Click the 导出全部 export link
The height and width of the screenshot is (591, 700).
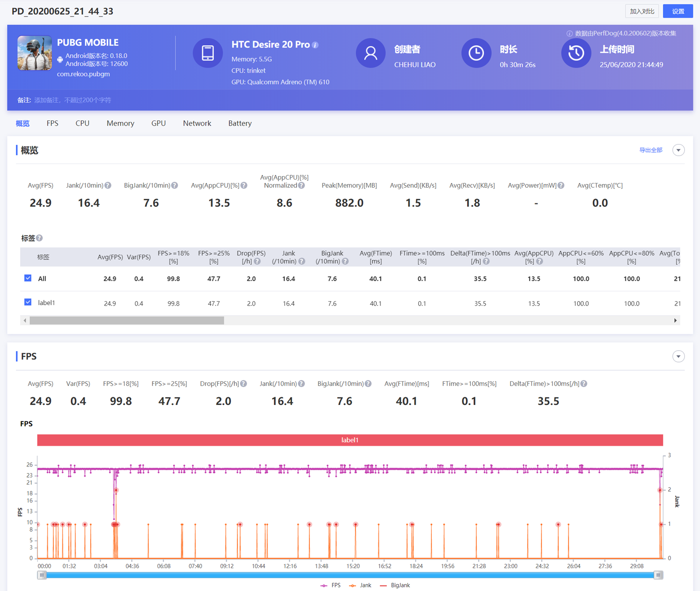coord(651,150)
